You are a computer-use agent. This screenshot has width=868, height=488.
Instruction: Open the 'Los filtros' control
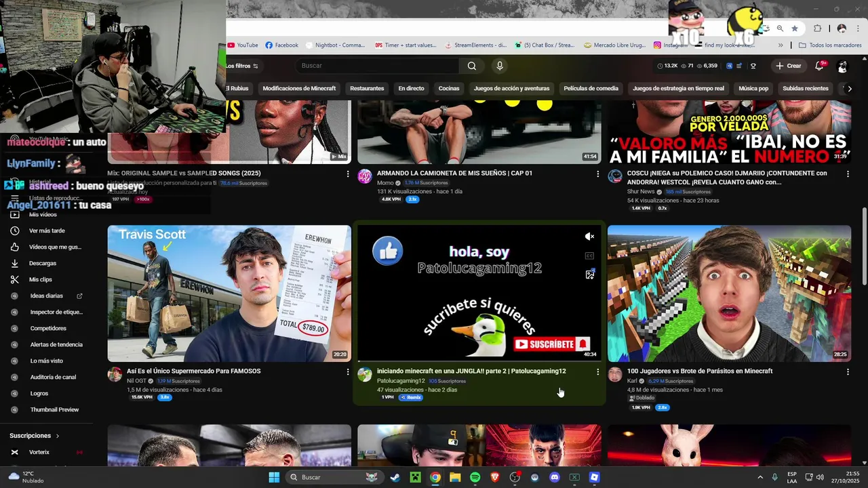coord(242,66)
